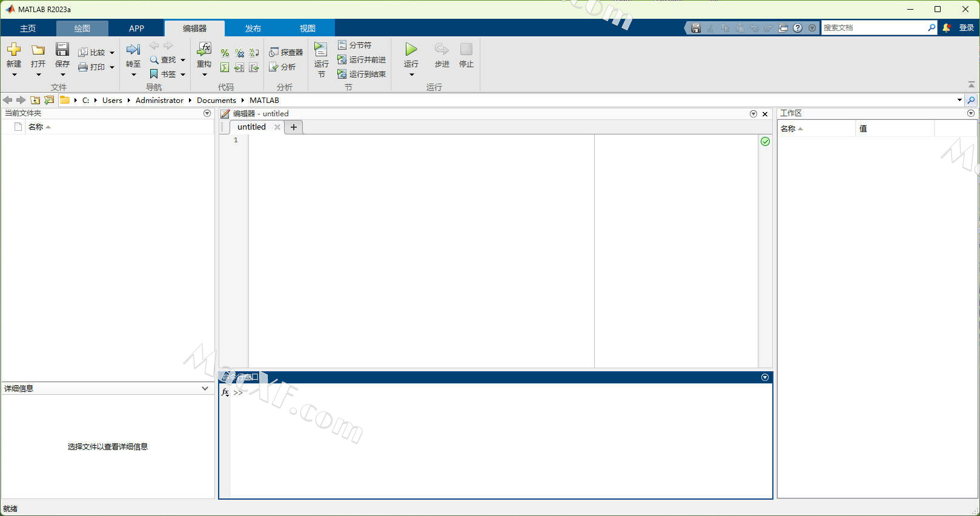Click the 运行节 (Run Section) icon
This screenshot has width=980, height=516.
(x=321, y=50)
